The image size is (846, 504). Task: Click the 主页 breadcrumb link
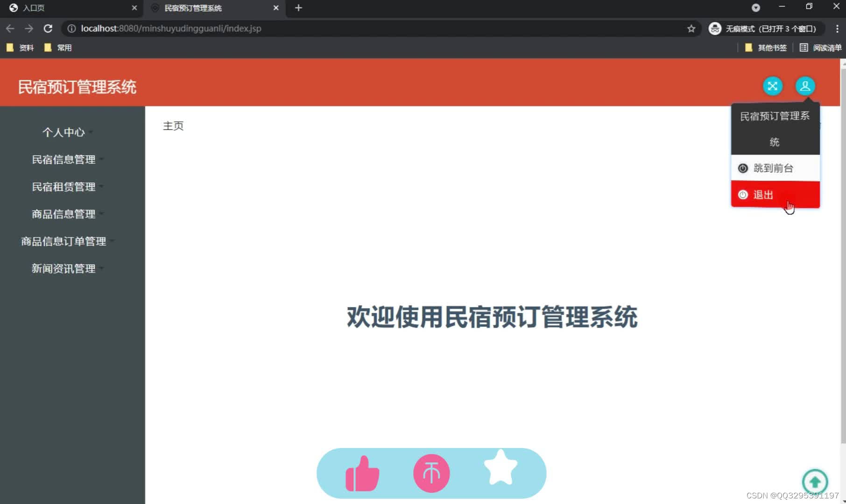[x=173, y=126]
